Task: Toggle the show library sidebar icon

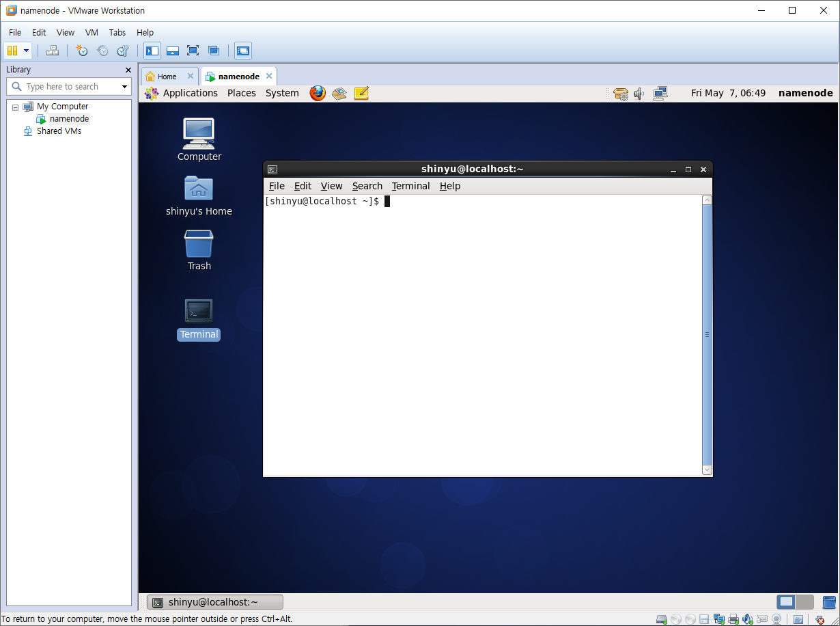Action: [152, 51]
